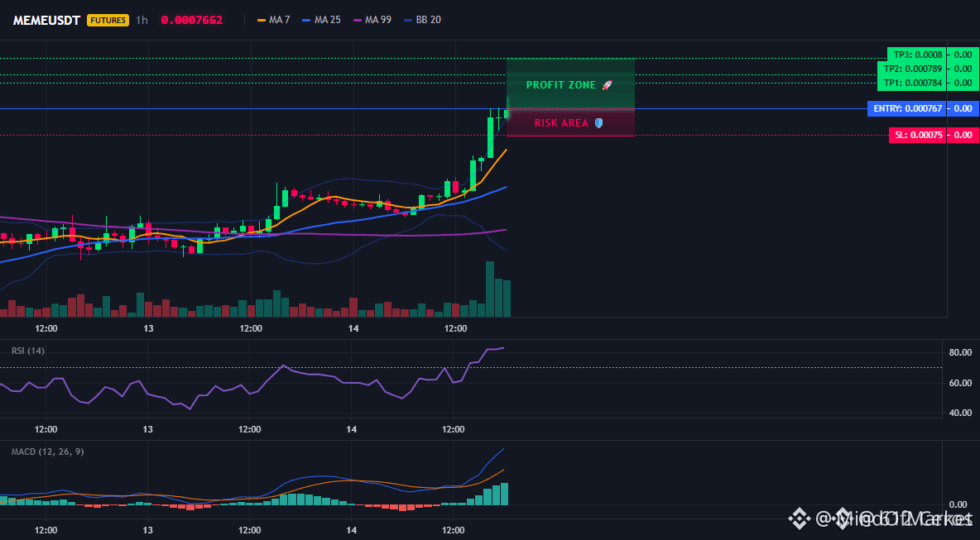Select the red SL: 0.00075 label
Screen dimensions: 980x540
pyautogui.click(x=919, y=135)
